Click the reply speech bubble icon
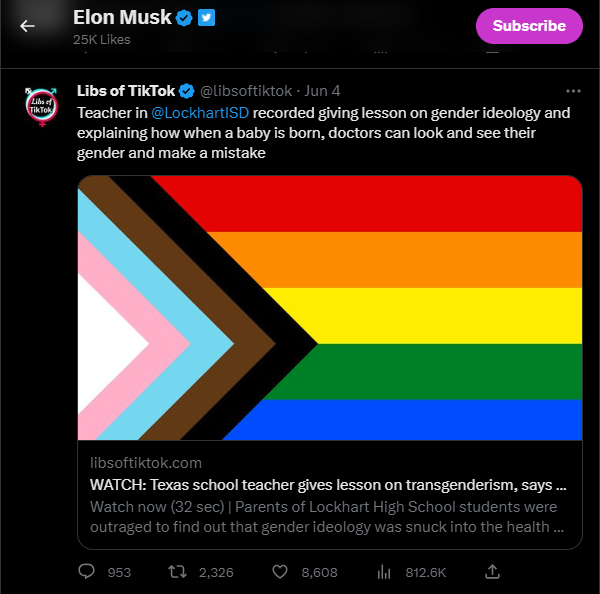 click(x=87, y=572)
